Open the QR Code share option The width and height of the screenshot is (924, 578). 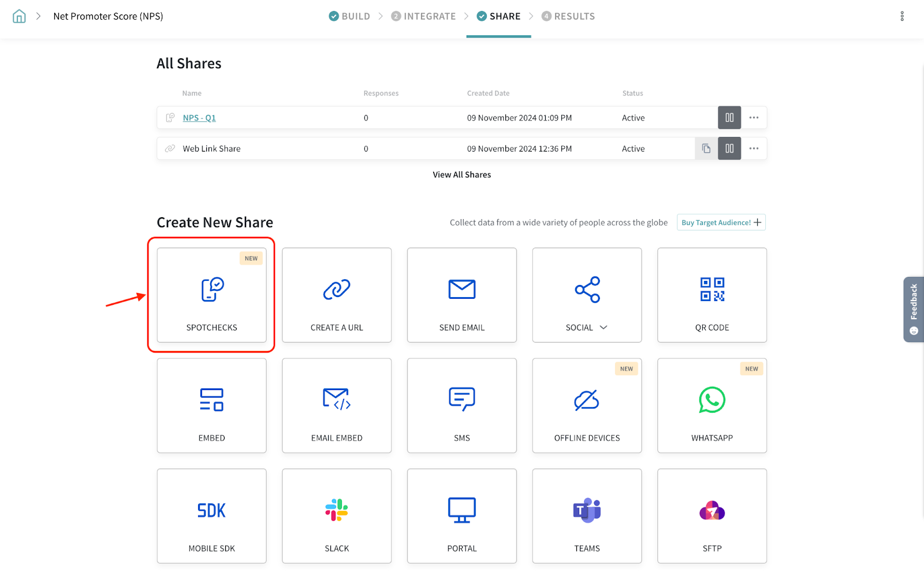point(711,295)
